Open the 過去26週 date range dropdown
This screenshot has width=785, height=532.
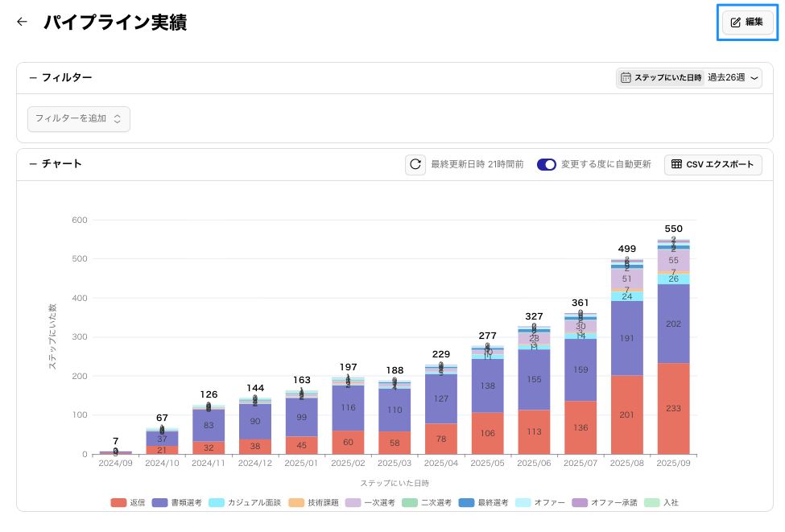733,78
